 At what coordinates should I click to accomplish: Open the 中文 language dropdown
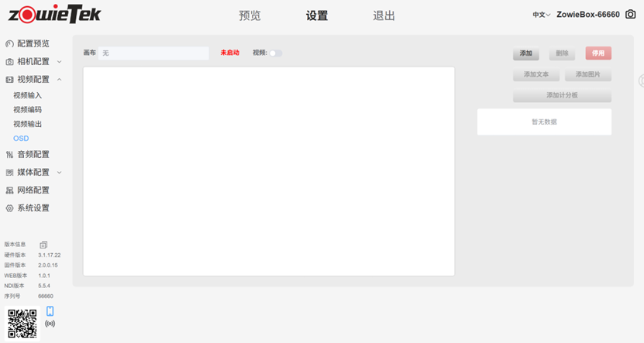tap(541, 15)
